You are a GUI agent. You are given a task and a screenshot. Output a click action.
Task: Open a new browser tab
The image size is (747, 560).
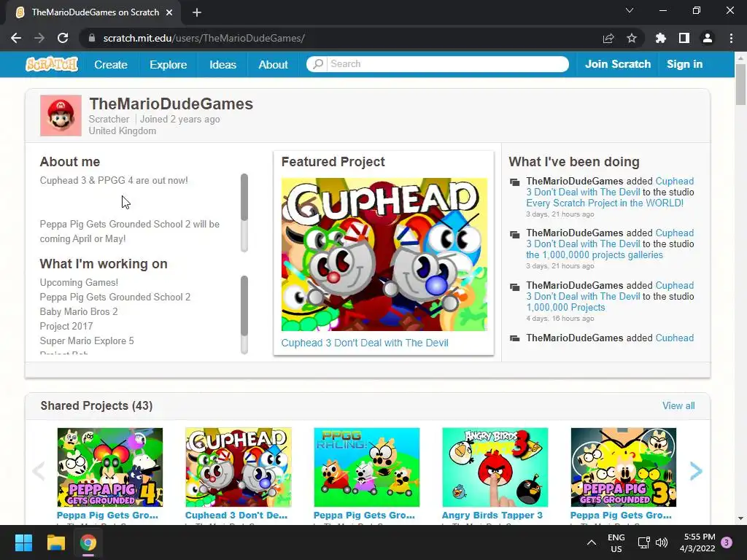coord(197,12)
